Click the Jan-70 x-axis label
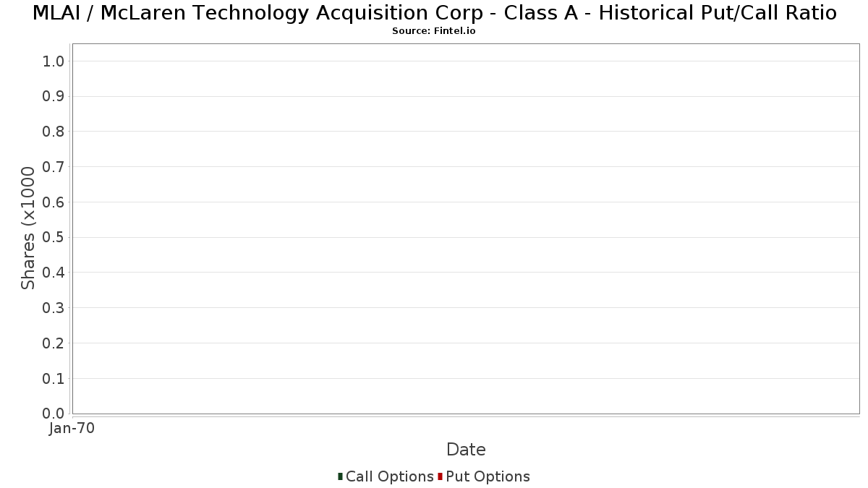 72,428
